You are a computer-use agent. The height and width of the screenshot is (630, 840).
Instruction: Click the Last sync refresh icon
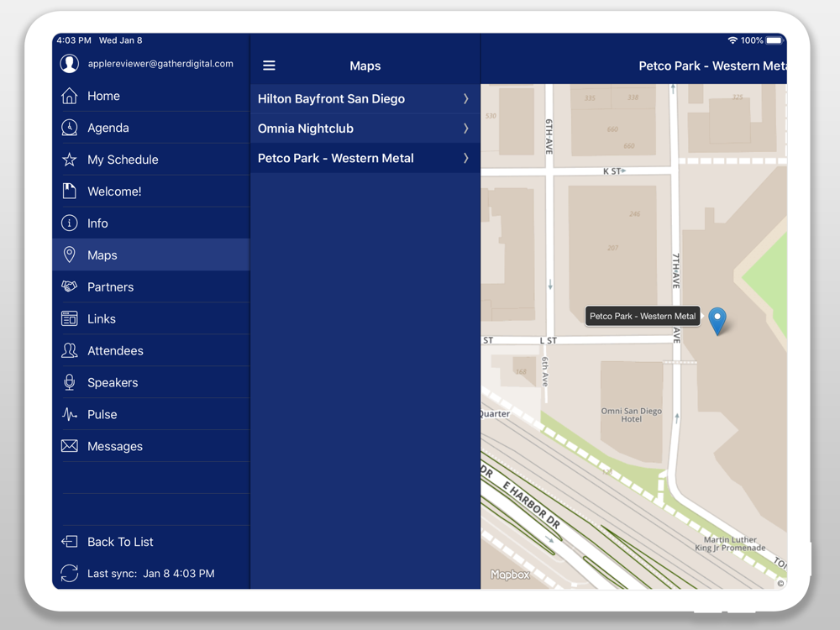point(69,573)
